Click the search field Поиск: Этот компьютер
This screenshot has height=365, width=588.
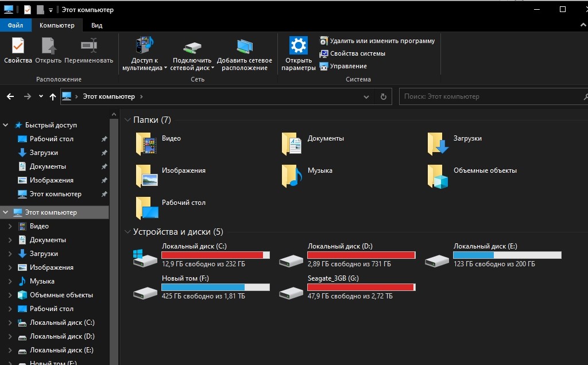click(x=492, y=96)
